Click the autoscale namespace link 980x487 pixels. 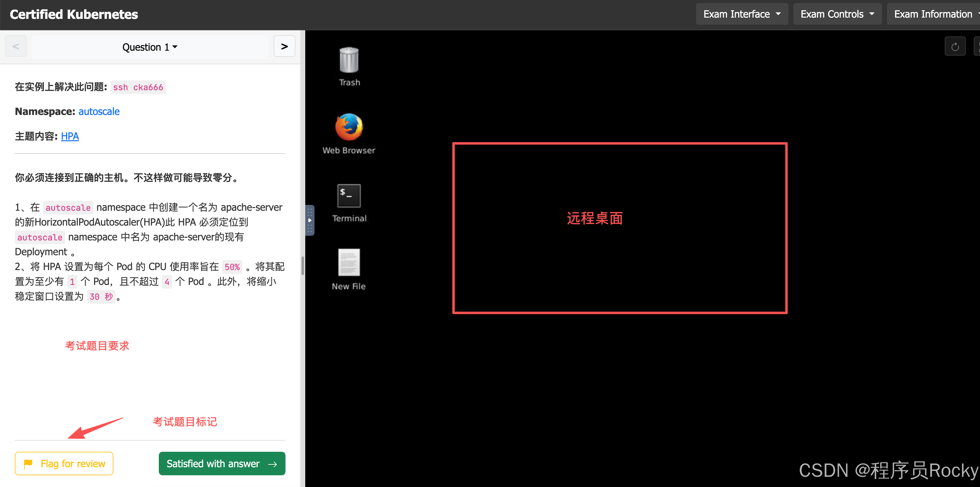(x=99, y=112)
